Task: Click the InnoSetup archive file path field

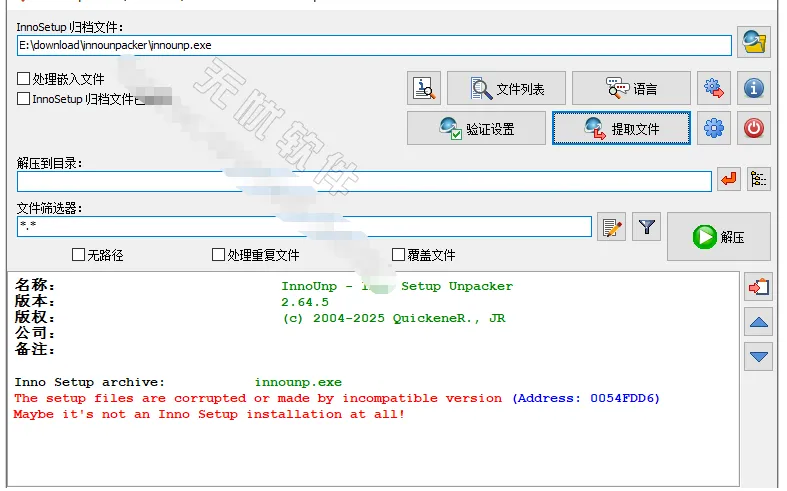Action: 374,45
